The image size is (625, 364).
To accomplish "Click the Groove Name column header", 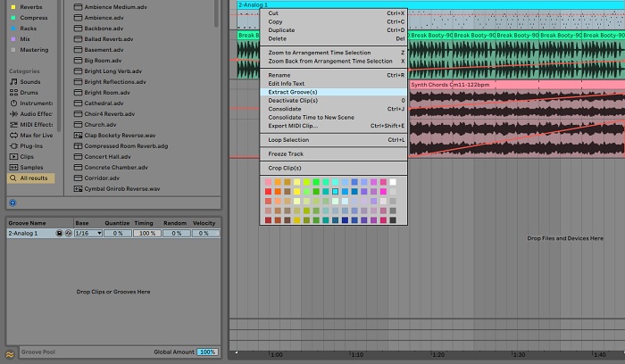I will point(27,223).
